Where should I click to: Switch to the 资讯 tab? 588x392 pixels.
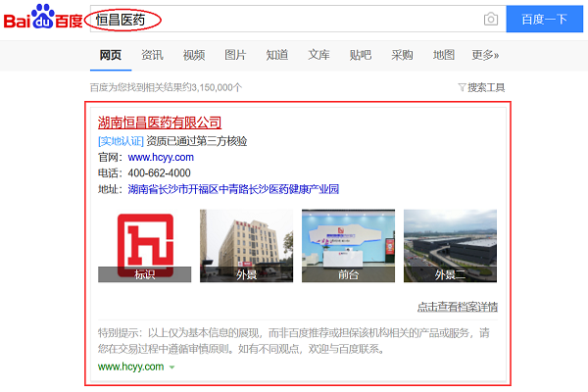pyautogui.click(x=152, y=55)
